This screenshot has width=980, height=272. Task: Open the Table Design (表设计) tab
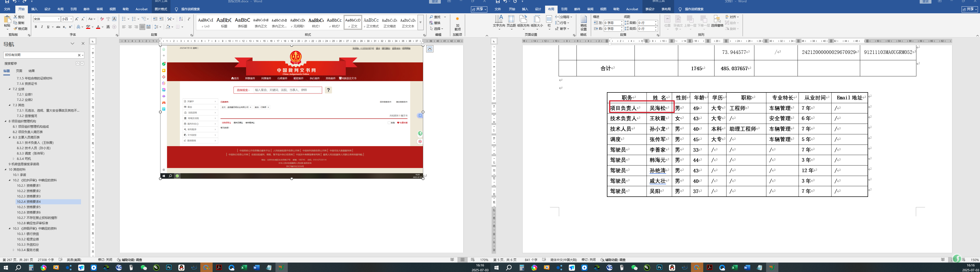point(650,9)
